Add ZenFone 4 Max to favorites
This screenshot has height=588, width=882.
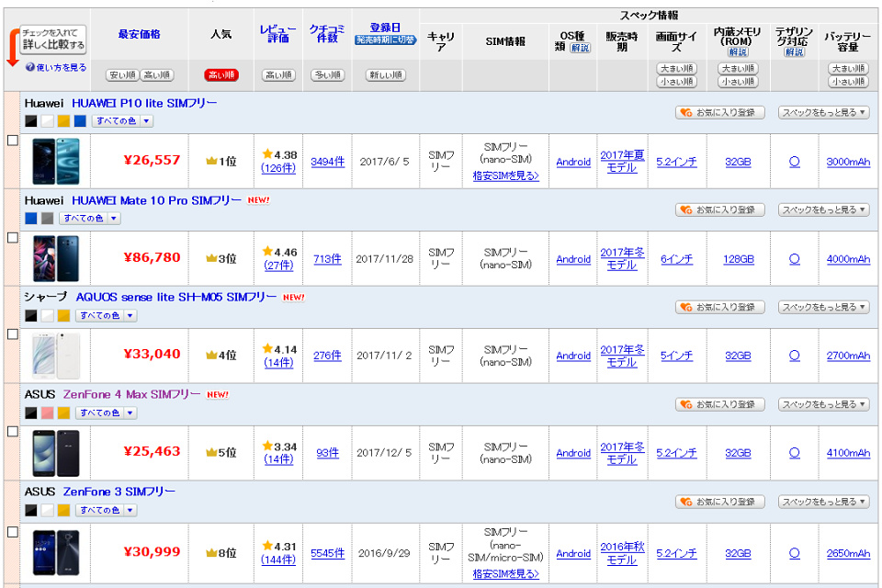[720, 404]
